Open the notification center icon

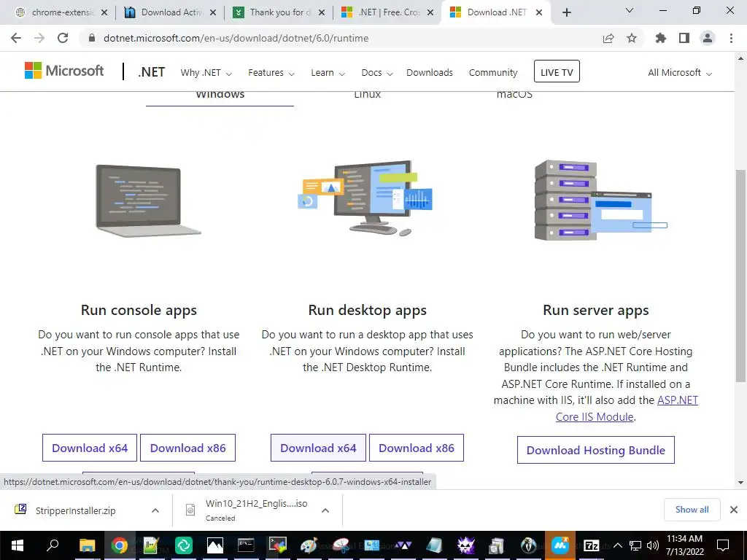(x=723, y=545)
